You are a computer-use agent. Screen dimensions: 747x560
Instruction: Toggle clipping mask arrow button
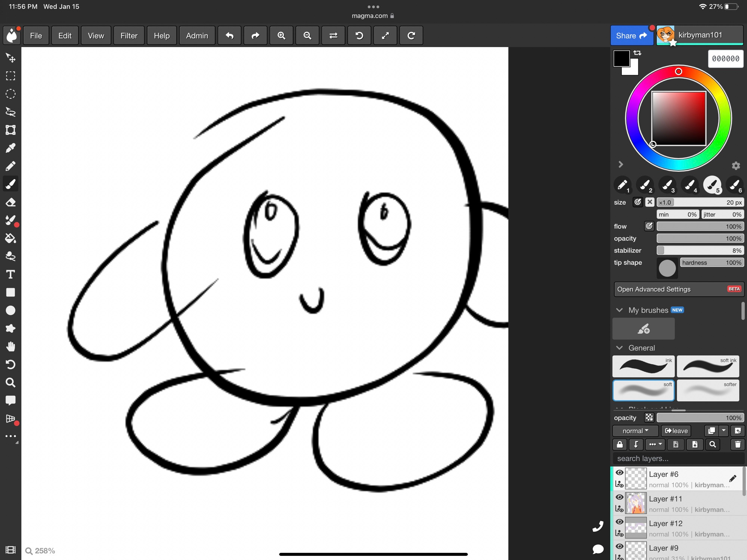636,444
